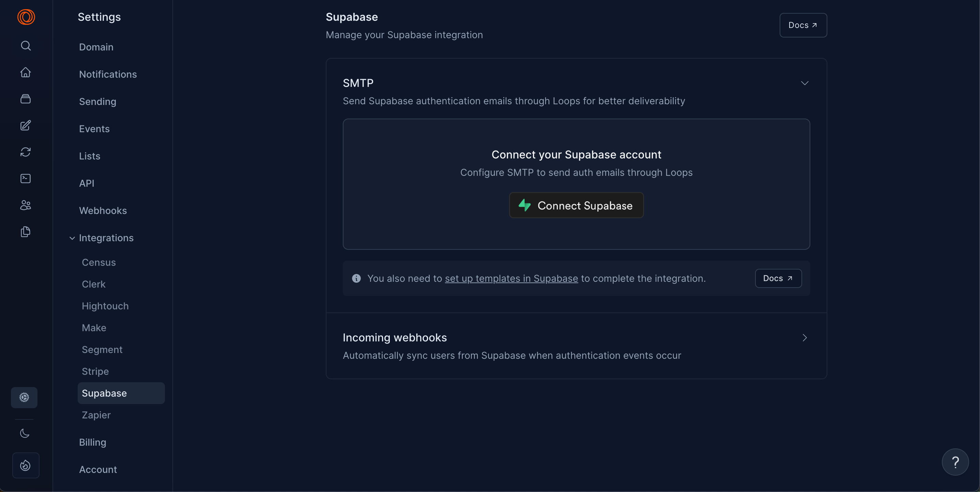Select Zapier under Integrations
The image size is (980, 492).
point(96,415)
